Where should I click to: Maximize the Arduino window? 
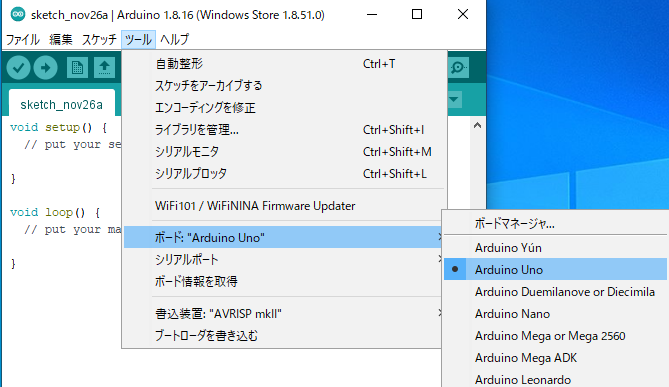pyautogui.click(x=417, y=15)
